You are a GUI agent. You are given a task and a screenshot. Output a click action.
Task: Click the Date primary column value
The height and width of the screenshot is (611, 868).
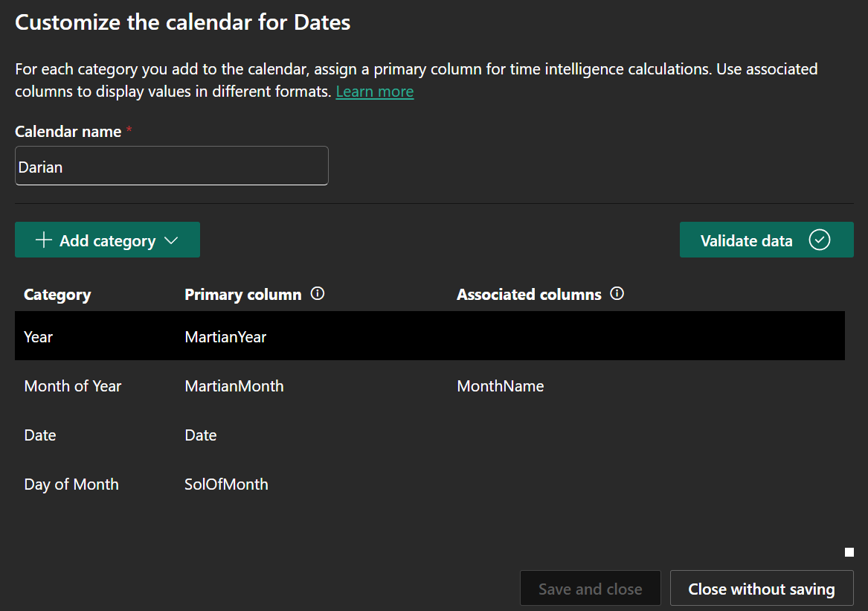coord(201,435)
